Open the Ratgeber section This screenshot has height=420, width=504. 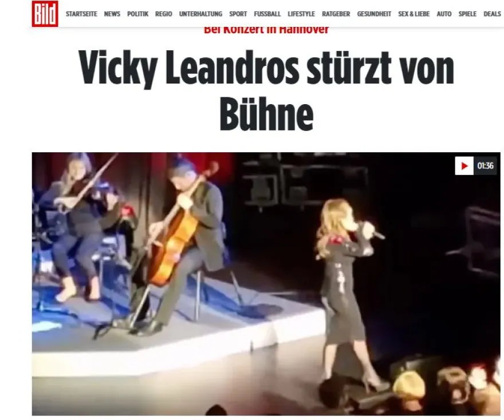point(336,14)
